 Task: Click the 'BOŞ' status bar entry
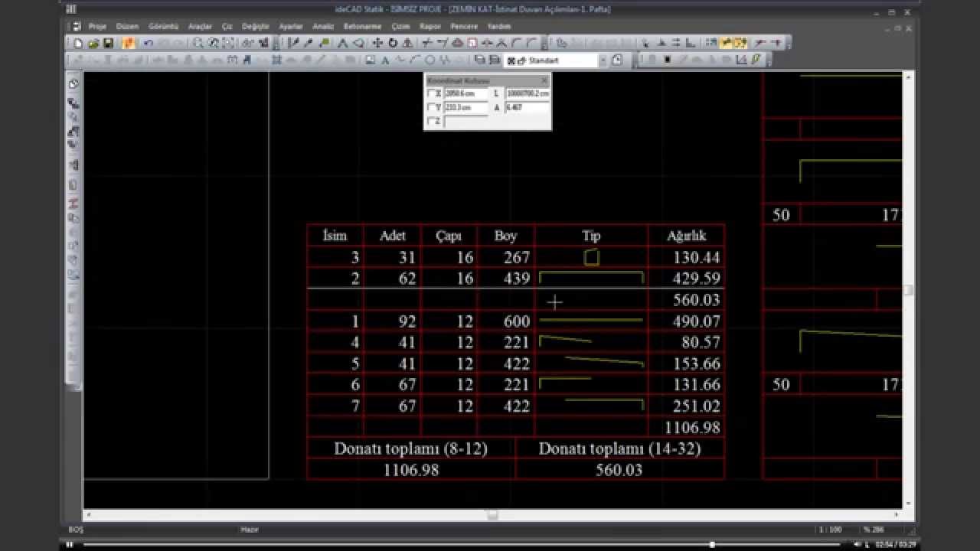[x=76, y=530]
